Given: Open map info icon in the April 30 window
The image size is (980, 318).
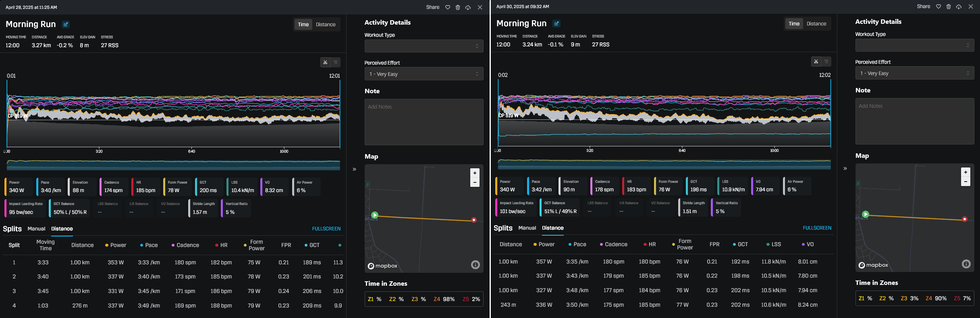Looking at the screenshot, I should click(x=966, y=264).
